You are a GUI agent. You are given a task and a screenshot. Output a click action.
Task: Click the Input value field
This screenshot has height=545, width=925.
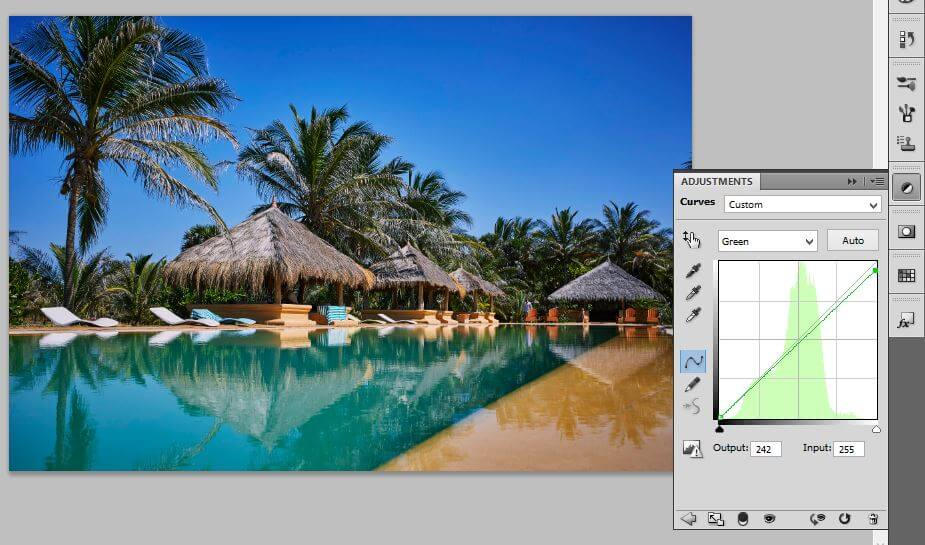[849, 449]
